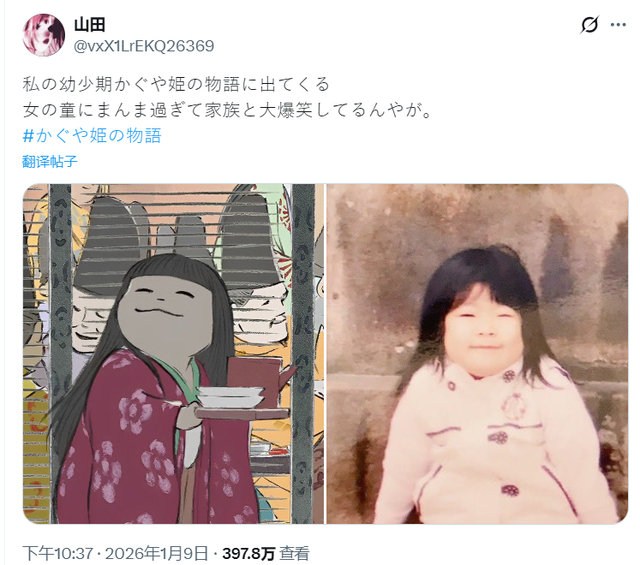Image resolution: width=640 pixels, height=565 pixels.
Task: Select the Japanese tweet text body
Action: pyautogui.click(x=227, y=98)
